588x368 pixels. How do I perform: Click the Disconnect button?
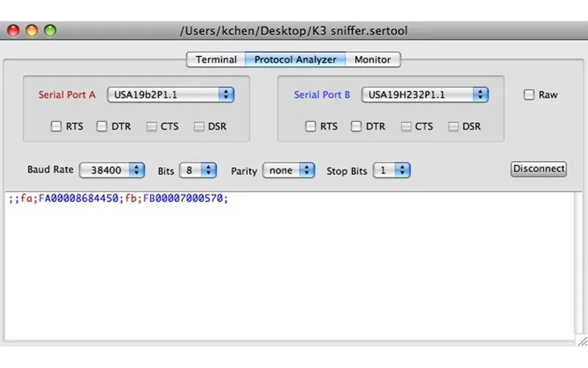[539, 169]
